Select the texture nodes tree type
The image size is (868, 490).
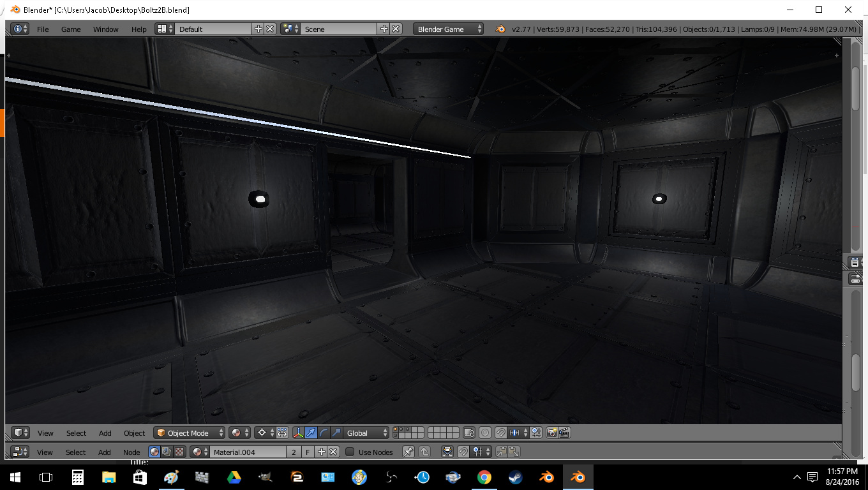coord(179,452)
